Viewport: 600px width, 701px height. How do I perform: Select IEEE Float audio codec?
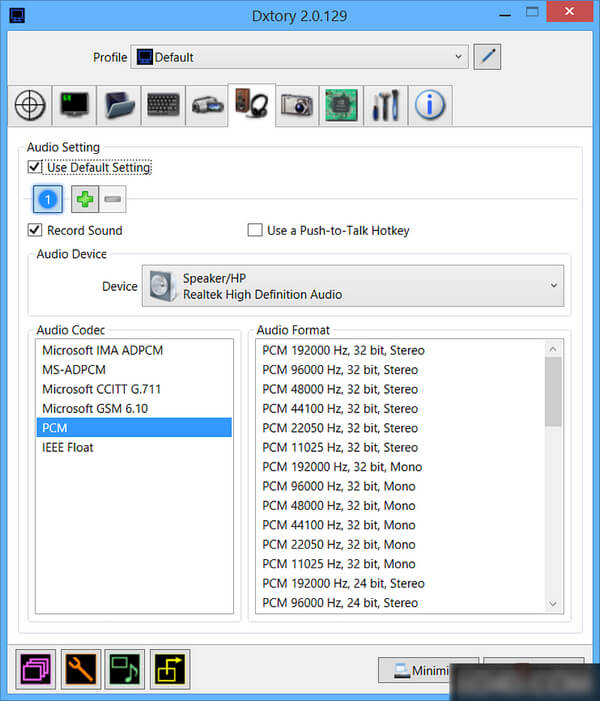68,447
